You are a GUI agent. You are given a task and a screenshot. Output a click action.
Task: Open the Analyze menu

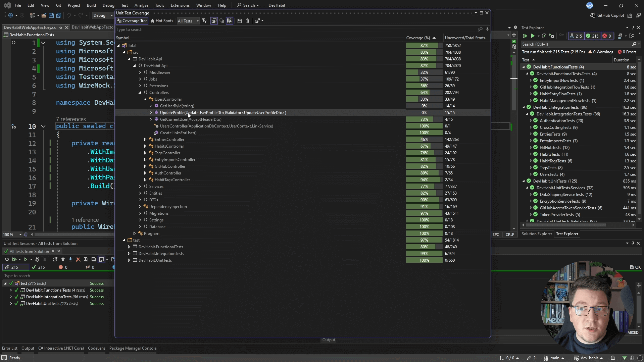[x=141, y=5]
